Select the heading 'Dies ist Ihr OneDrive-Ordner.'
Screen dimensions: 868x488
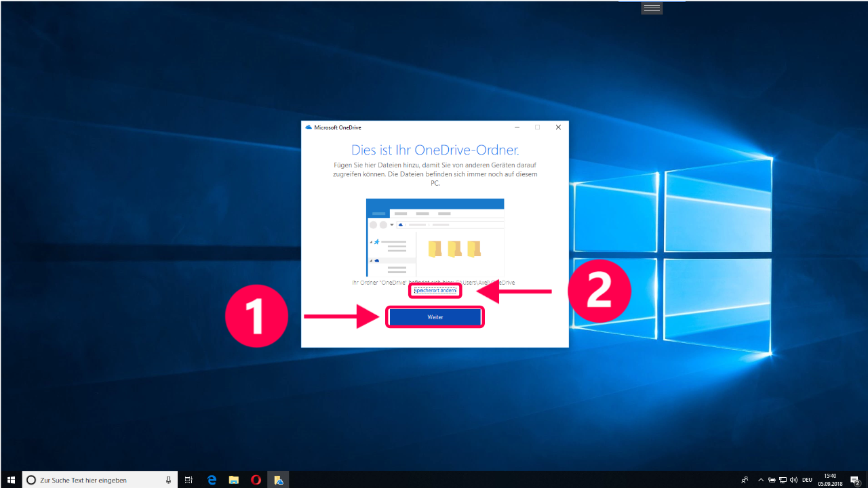pos(435,150)
